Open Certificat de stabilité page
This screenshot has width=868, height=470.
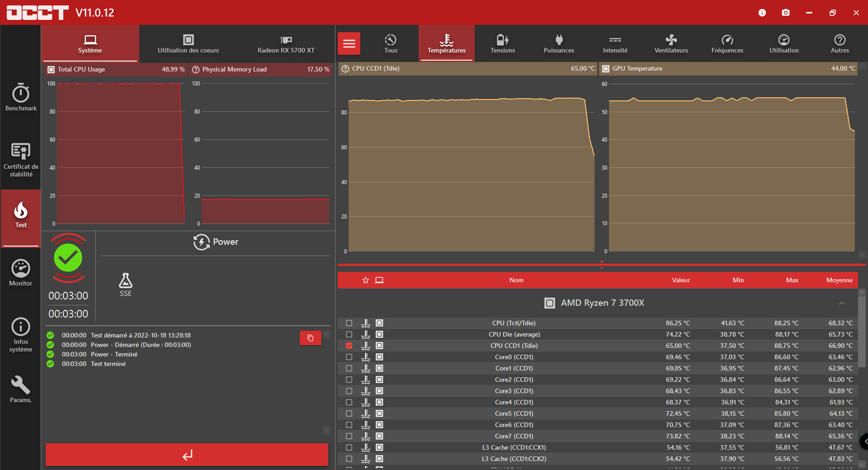pos(21,160)
